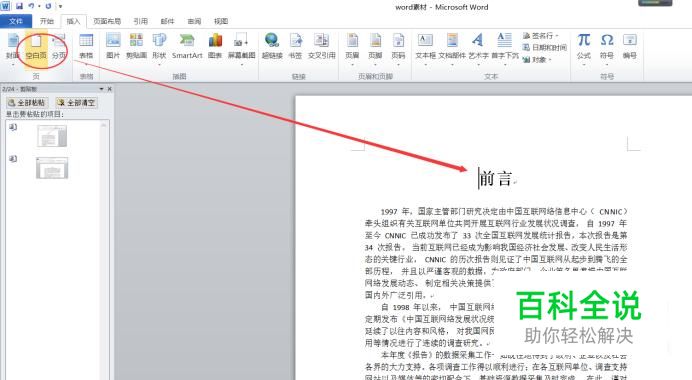
Task: Insert a cover page (封面)
Action: click(13, 46)
